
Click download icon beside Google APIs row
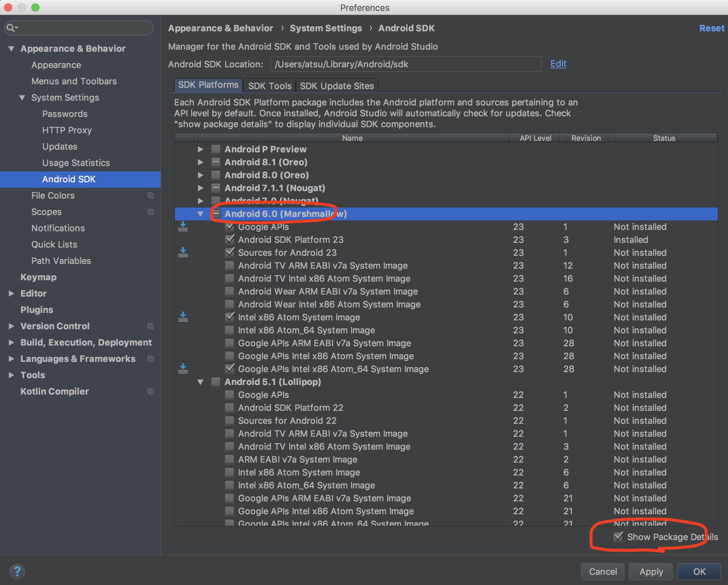183,227
